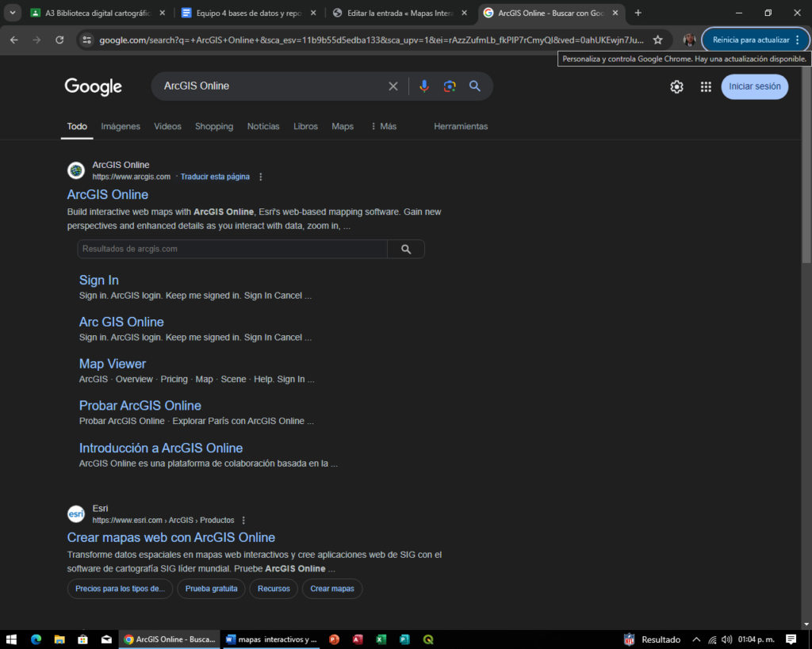The height and width of the screenshot is (649, 812).
Task: Open the Google apps grid
Action: (x=706, y=87)
